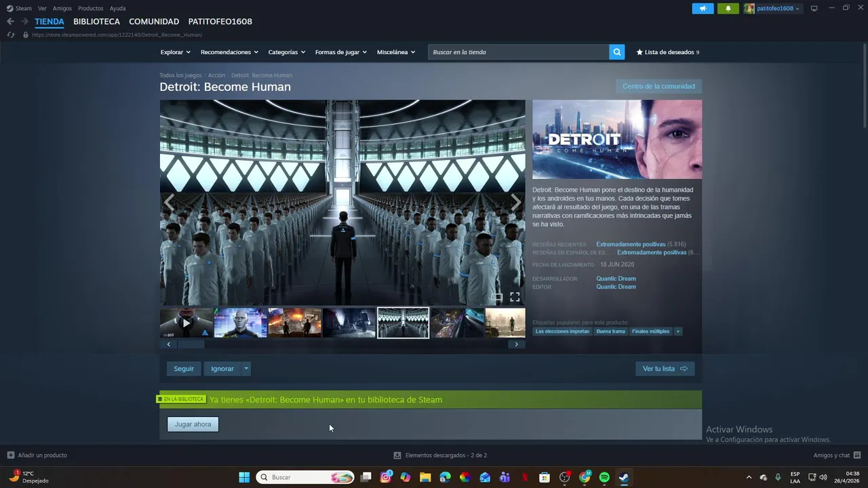Select the fiery explosion scene thumbnail
Screen dimensions: 868x488
pos(295,323)
